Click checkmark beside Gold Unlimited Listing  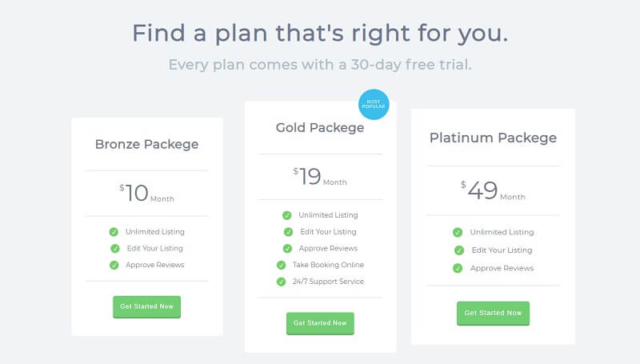(287, 215)
